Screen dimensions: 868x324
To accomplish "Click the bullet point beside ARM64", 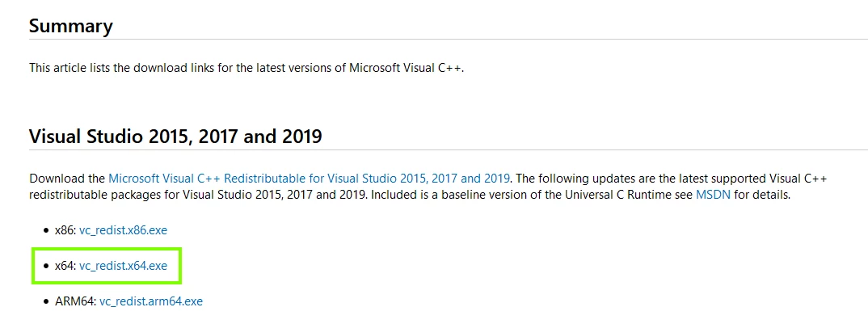I will click(x=47, y=302).
